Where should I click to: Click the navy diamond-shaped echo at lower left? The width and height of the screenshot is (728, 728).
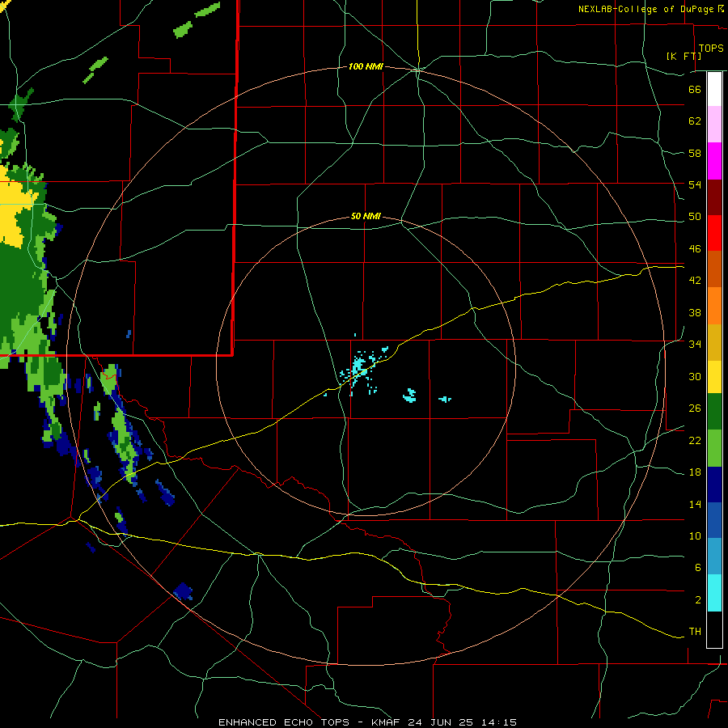click(x=183, y=591)
